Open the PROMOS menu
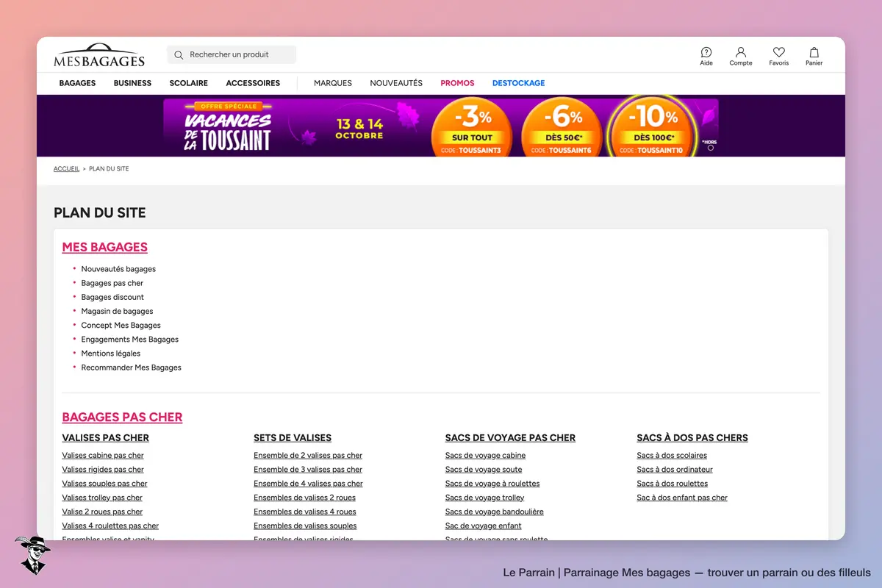The height and width of the screenshot is (588, 882). pos(457,83)
